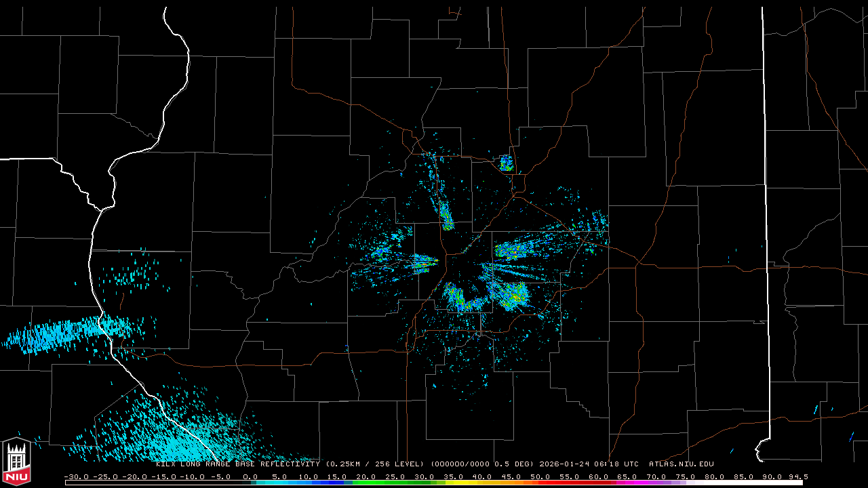This screenshot has width=868, height=488.
Task: Pick the magenta segment of the reflectivity scale
Action: click(620, 483)
